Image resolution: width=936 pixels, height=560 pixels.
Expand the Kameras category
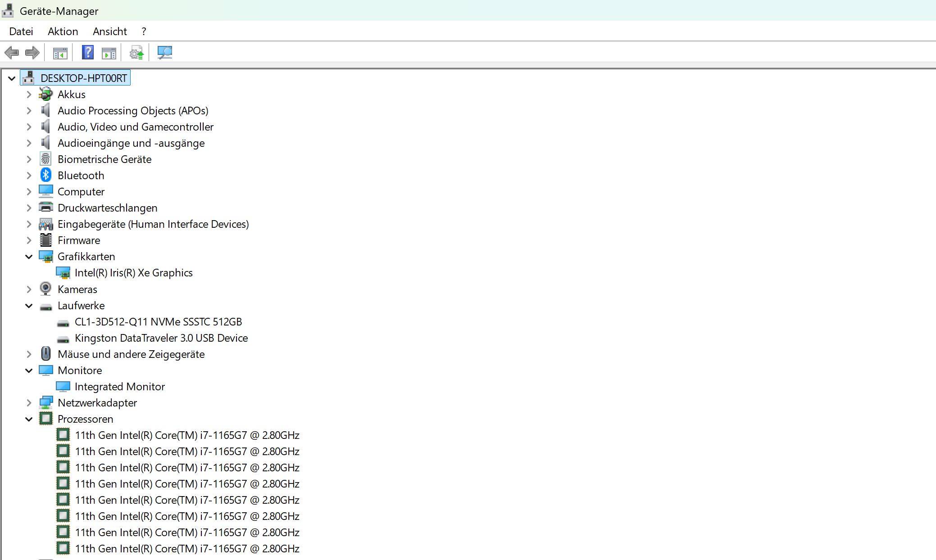click(x=29, y=289)
